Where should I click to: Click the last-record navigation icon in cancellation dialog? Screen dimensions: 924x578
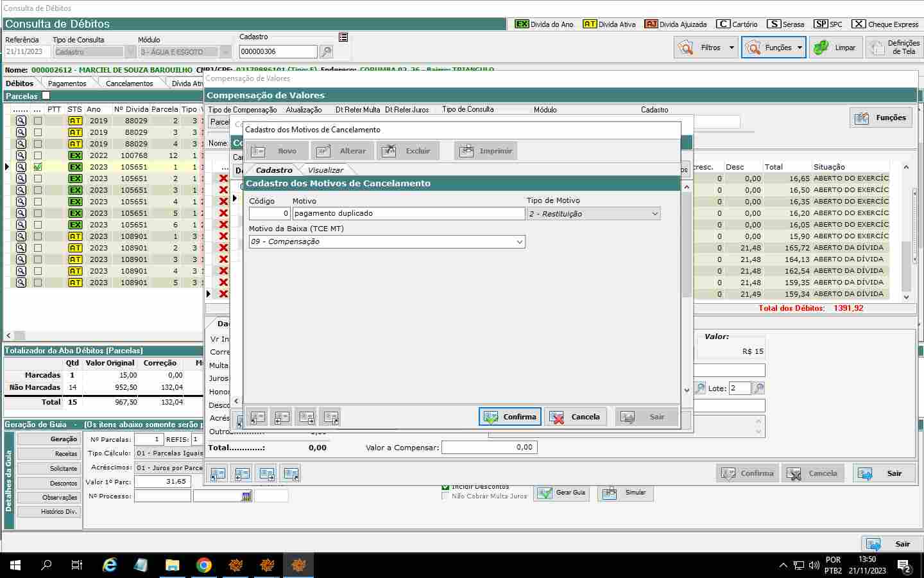point(331,417)
